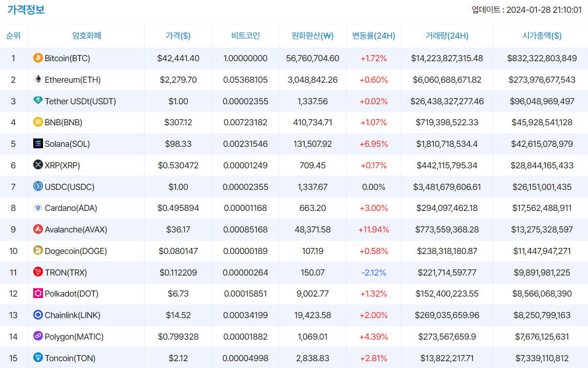Image resolution: width=588 pixels, height=368 pixels.
Task: Click Dogecoin(DOGE) name text
Action: (76, 251)
